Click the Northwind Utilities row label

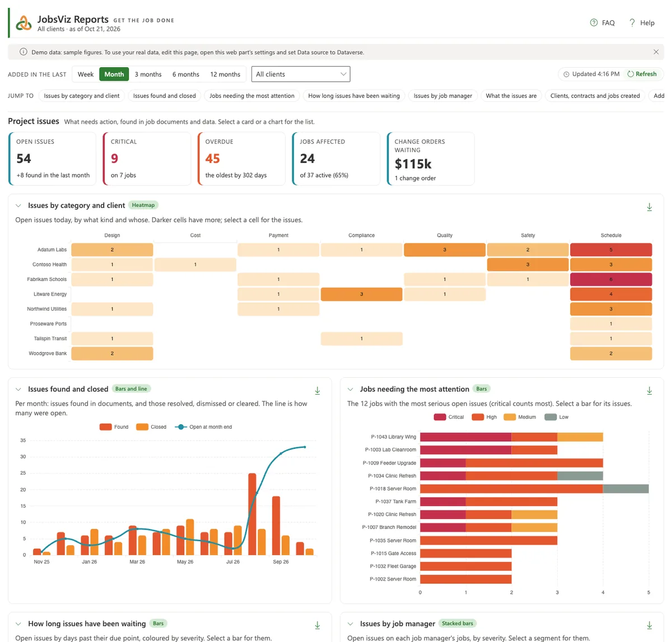(46, 309)
